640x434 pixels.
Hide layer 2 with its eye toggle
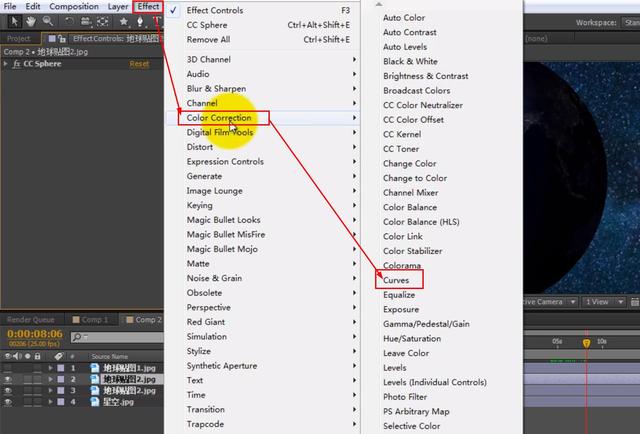coord(7,379)
